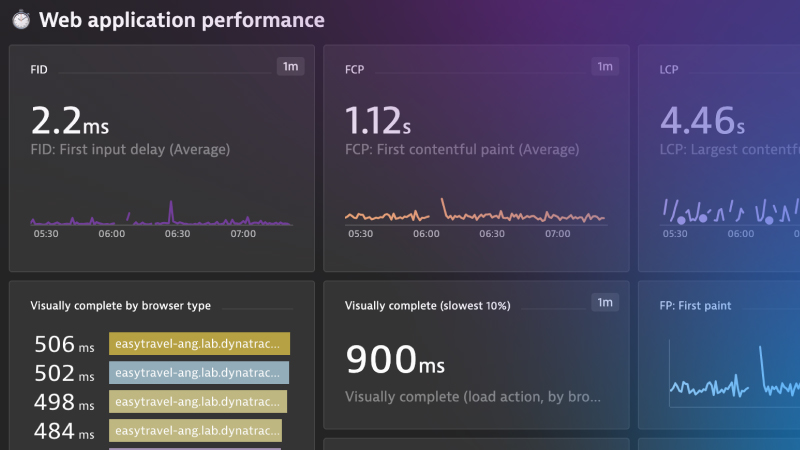Click the orange FCP line chart
The image size is (800, 450).
click(475, 213)
